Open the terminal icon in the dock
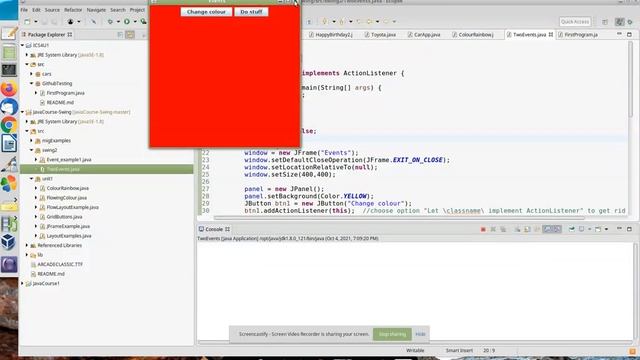 tap(9, 70)
